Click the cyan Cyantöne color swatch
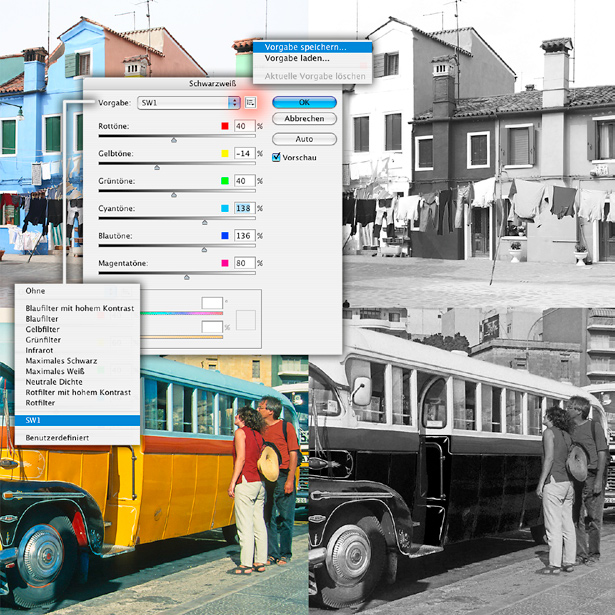615x615 pixels. 225,208
